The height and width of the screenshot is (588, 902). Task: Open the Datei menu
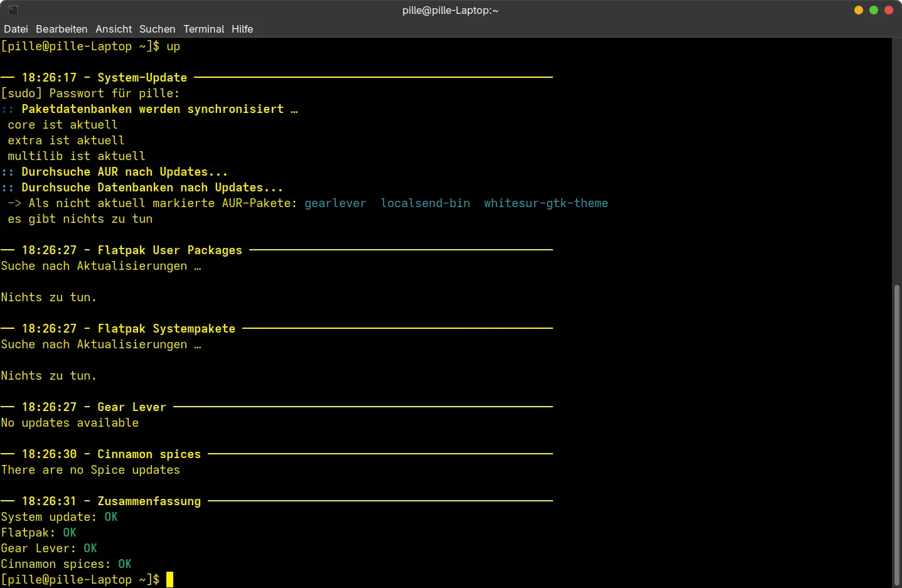coord(16,29)
